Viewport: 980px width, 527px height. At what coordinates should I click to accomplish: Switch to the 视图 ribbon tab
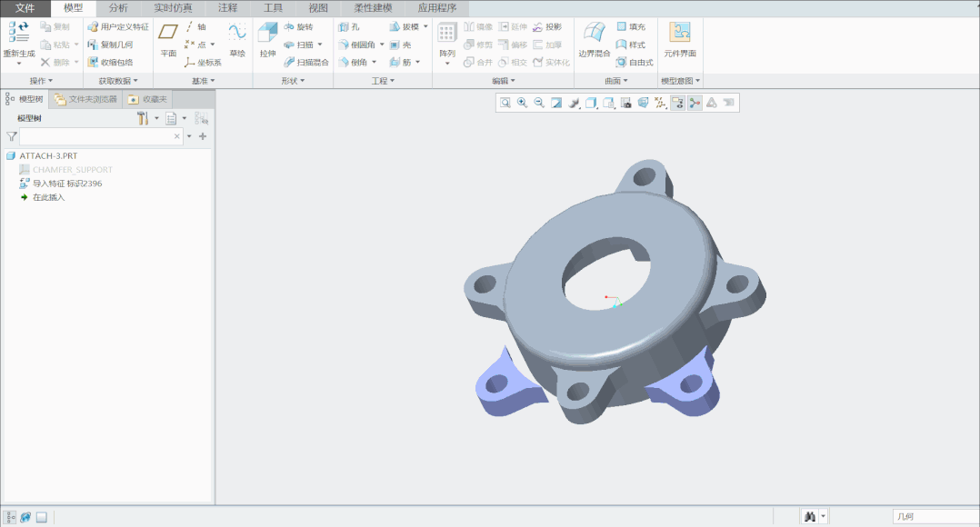[x=318, y=8]
